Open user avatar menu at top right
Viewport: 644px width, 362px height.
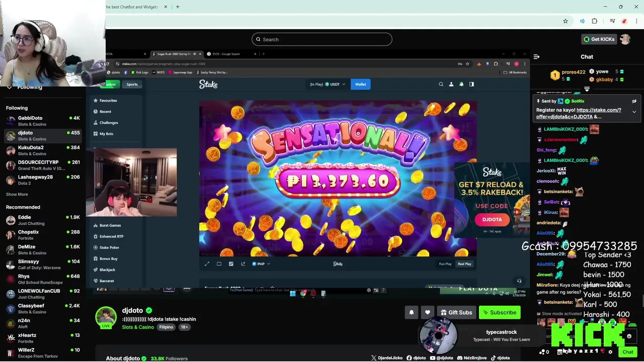[625, 39]
